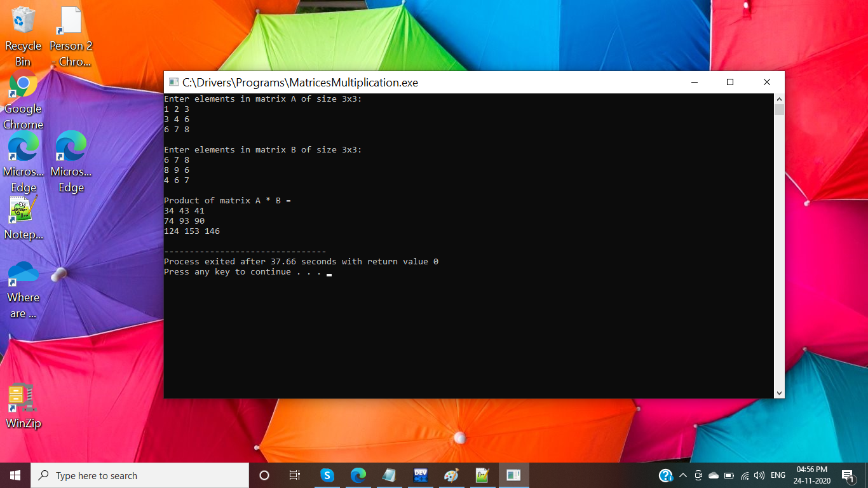Click the Type here to search box

pos(140,475)
